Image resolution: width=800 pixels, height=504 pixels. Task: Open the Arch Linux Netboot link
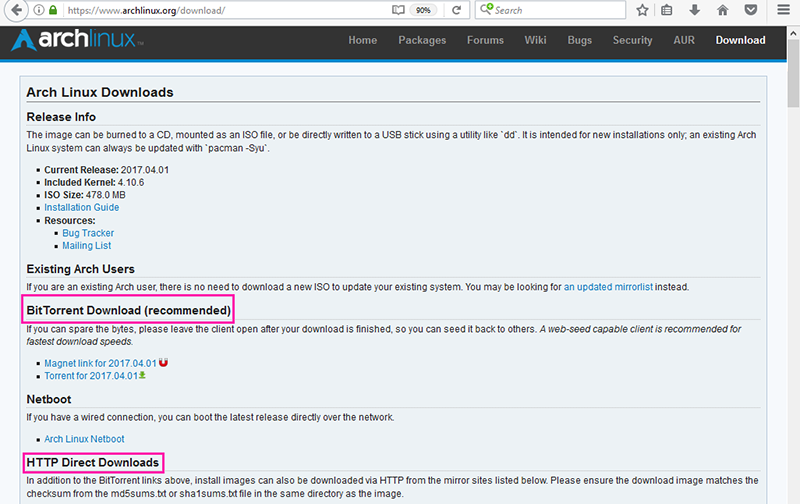pos(84,439)
